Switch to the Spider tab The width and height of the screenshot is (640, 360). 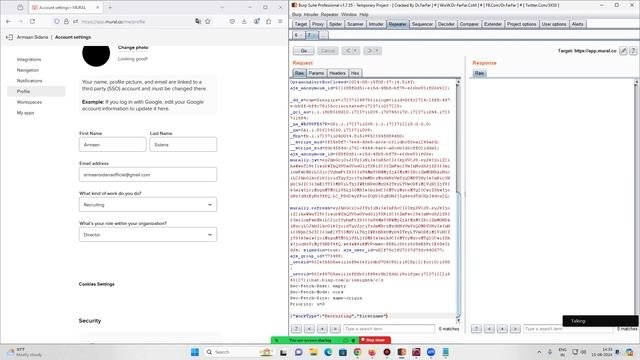coord(335,24)
